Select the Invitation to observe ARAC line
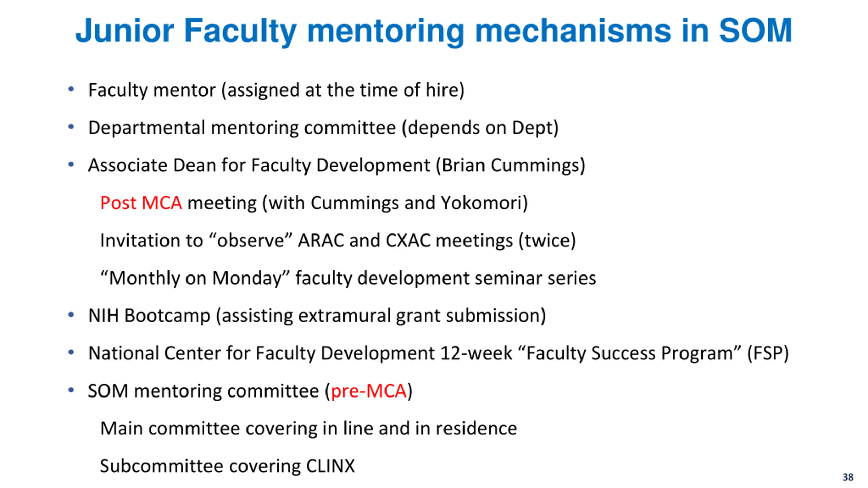The width and height of the screenshot is (868, 488). coord(338,241)
